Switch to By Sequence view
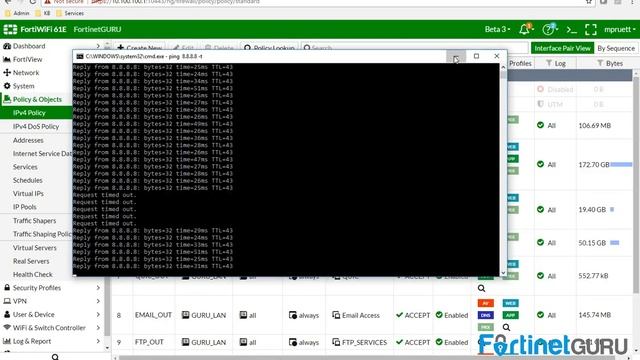This screenshot has width=640, height=360. (616, 48)
